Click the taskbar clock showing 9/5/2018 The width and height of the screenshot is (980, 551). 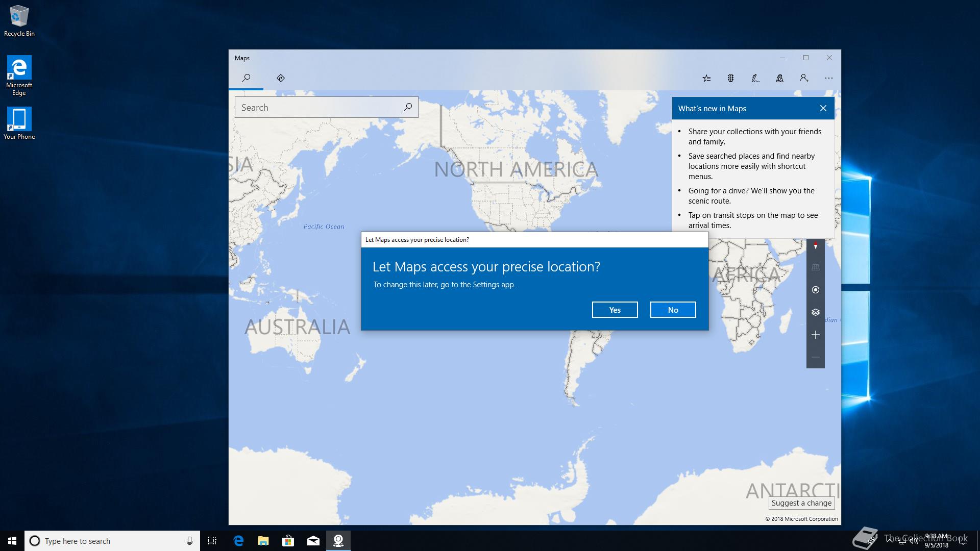(936, 541)
